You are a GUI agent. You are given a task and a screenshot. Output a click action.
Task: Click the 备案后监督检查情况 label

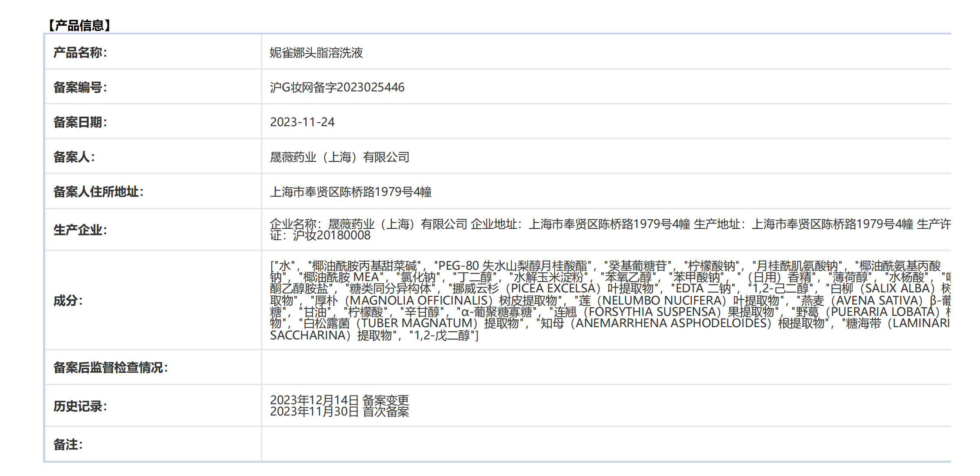click(x=110, y=368)
